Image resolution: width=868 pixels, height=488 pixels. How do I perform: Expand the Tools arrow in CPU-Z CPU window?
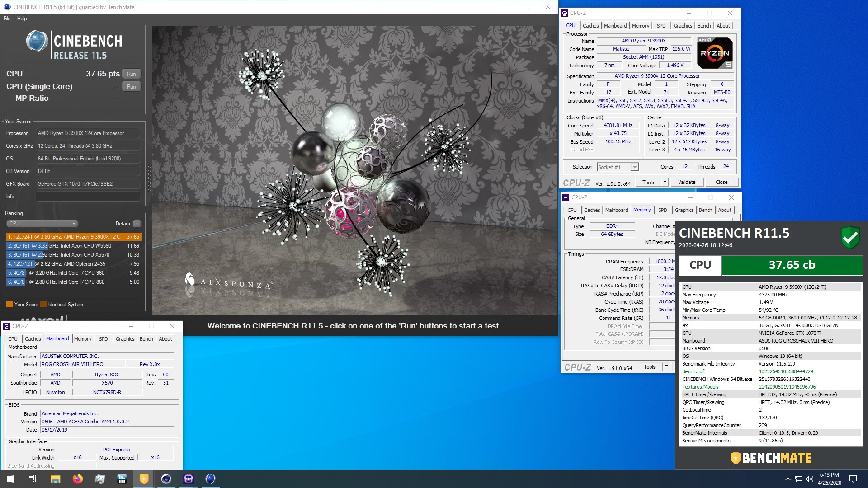(665, 182)
